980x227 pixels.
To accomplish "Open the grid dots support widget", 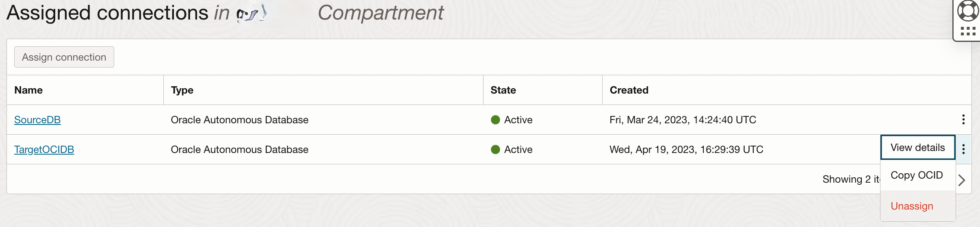I will coord(968,31).
